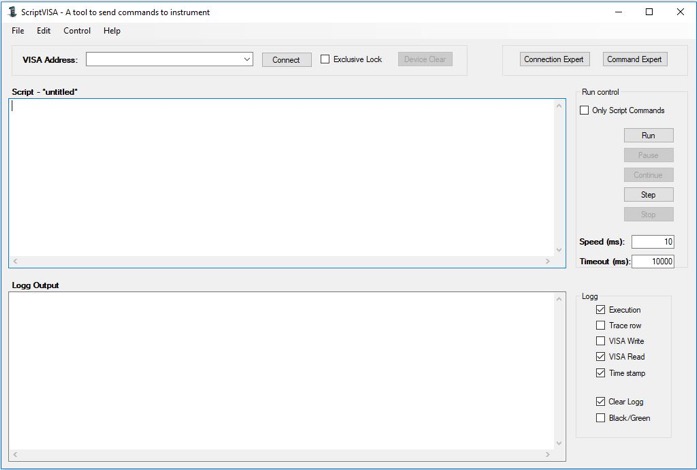Open the File menu

coord(18,31)
